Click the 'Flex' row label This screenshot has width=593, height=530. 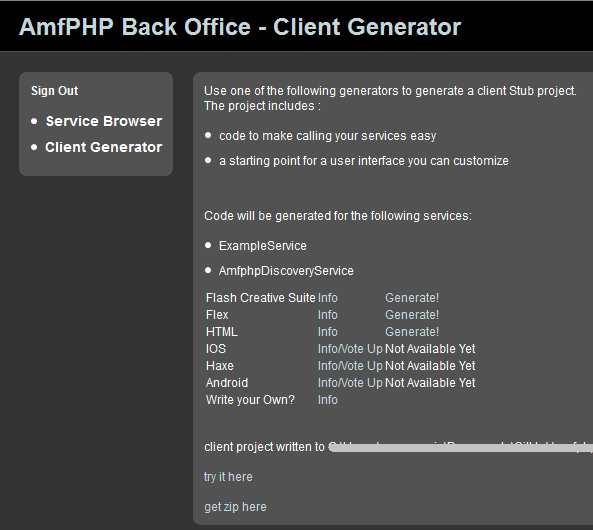pyautogui.click(x=217, y=315)
